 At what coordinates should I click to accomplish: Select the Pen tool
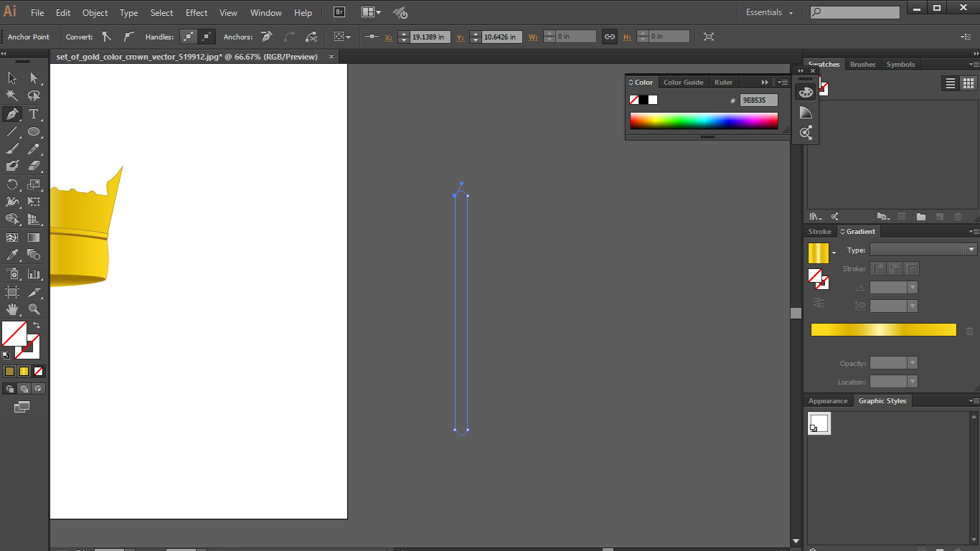click(x=12, y=113)
